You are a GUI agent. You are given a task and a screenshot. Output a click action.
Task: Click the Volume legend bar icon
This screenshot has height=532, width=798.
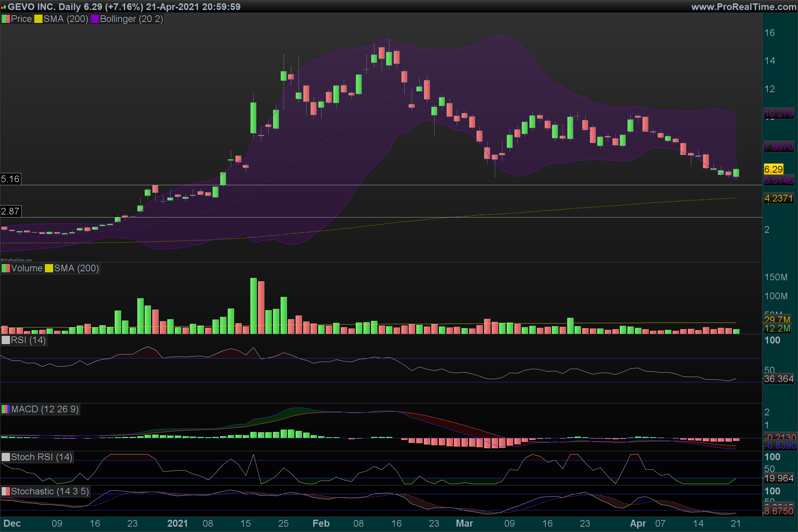pyautogui.click(x=6, y=268)
